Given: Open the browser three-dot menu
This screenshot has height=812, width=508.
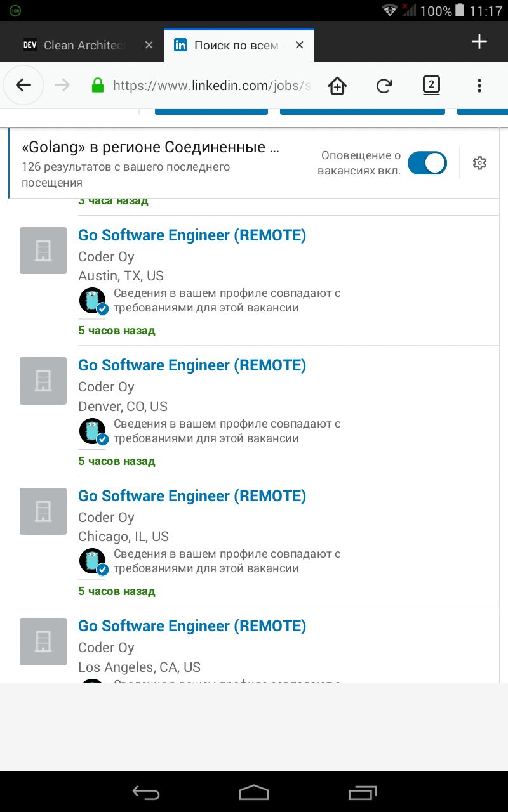Looking at the screenshot, I should coord(479,85).
